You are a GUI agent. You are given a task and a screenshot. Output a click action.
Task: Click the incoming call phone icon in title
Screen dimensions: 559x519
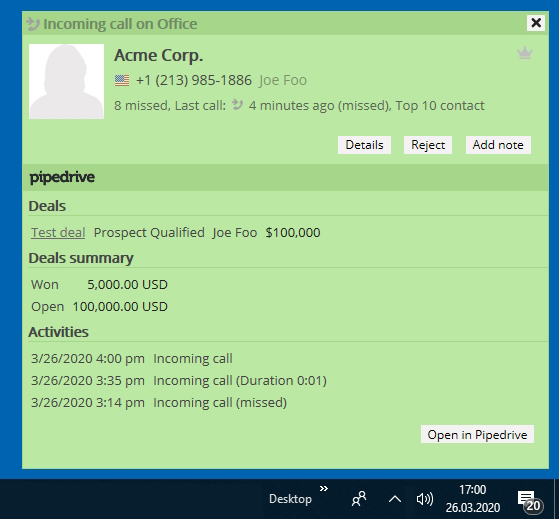33,24
